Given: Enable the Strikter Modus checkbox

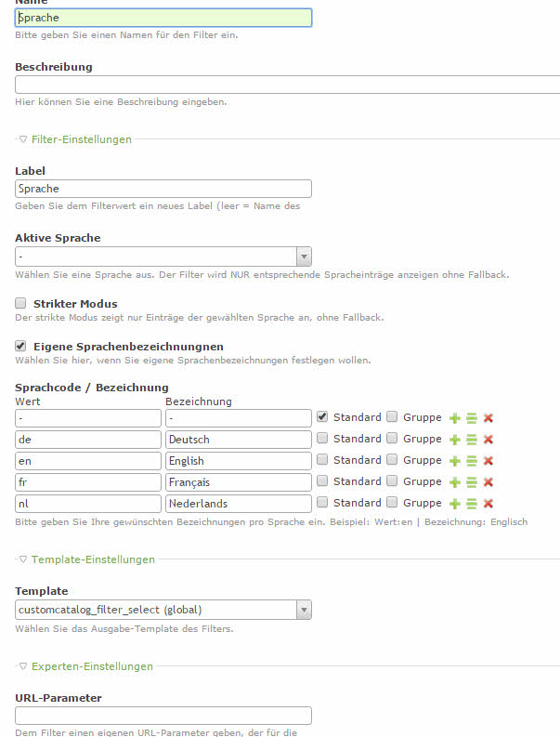Looking at the screenshot, I should click(x=21, y=304).
